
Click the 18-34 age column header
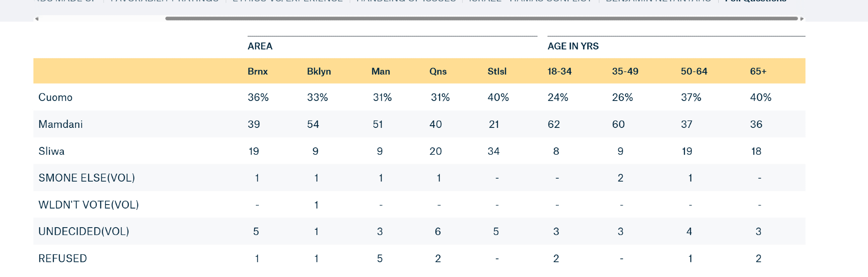coord(559,72)
